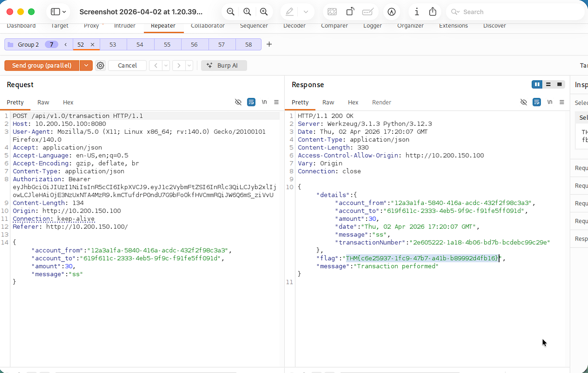Open the Response panel hamburger menu
This screenshot has height=373, width=588.
[562, 102]
